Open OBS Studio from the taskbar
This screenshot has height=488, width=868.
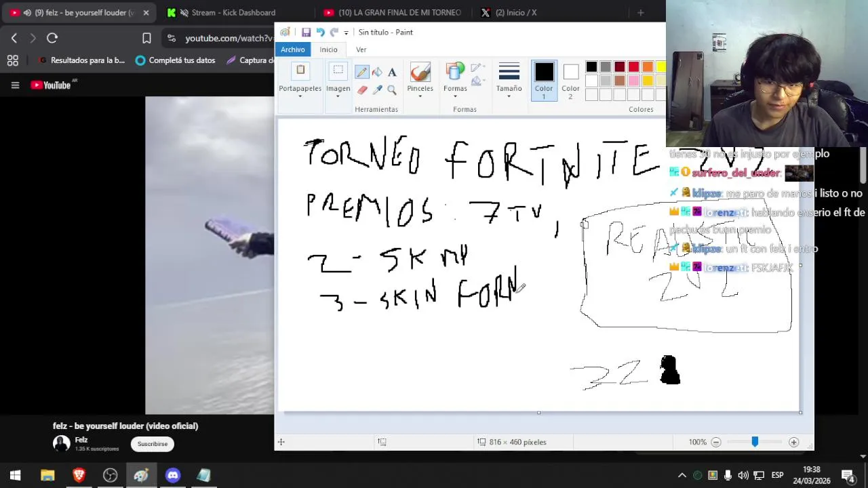(110, 475)
